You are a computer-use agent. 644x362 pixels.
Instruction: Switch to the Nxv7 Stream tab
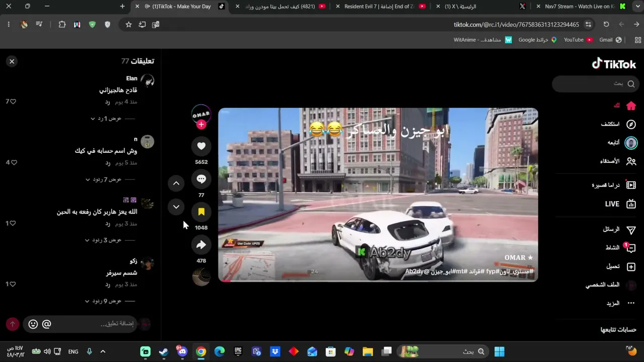(580, 7)
